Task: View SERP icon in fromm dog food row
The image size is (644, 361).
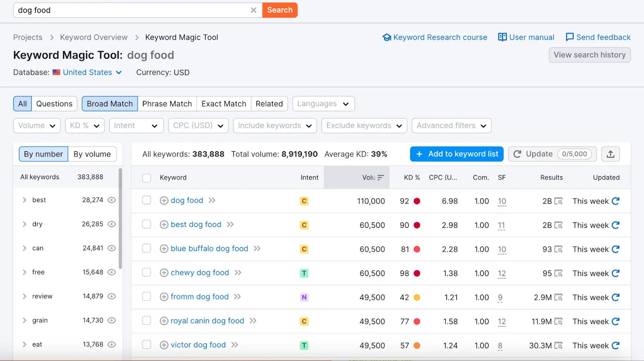Action: pos(558,297)
